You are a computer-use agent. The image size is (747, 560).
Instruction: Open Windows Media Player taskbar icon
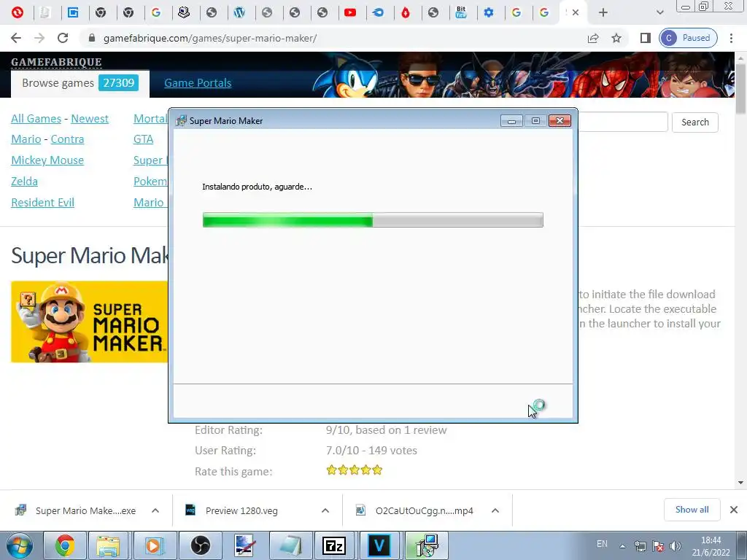click(154, 545)
